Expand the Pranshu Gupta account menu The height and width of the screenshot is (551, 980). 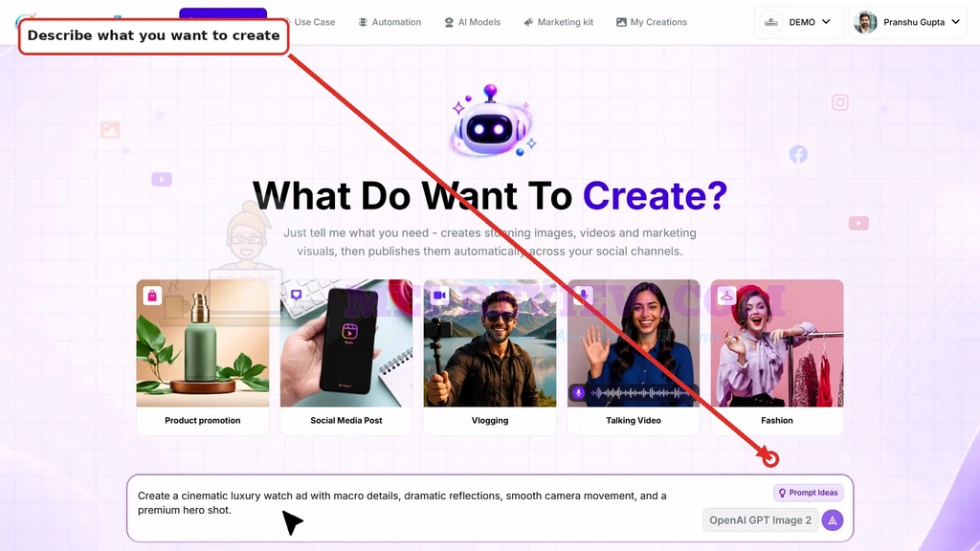pos(907,22)
